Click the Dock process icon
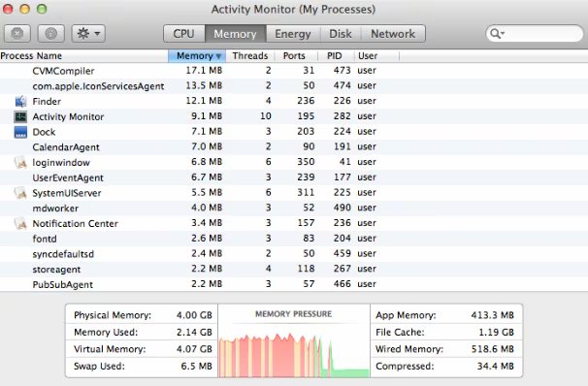The width and height of the screenshot is (588, 386). pyautogui.click(x=20, y=132)
